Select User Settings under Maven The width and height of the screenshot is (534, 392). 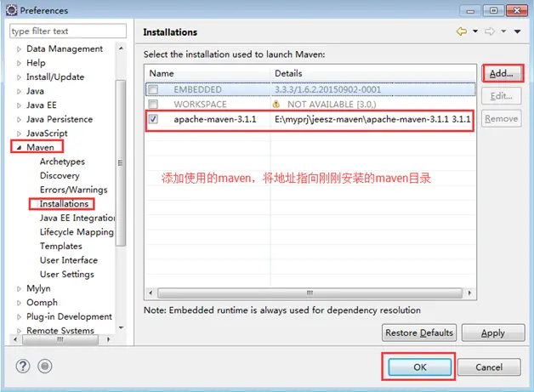[x=66, y=274]
